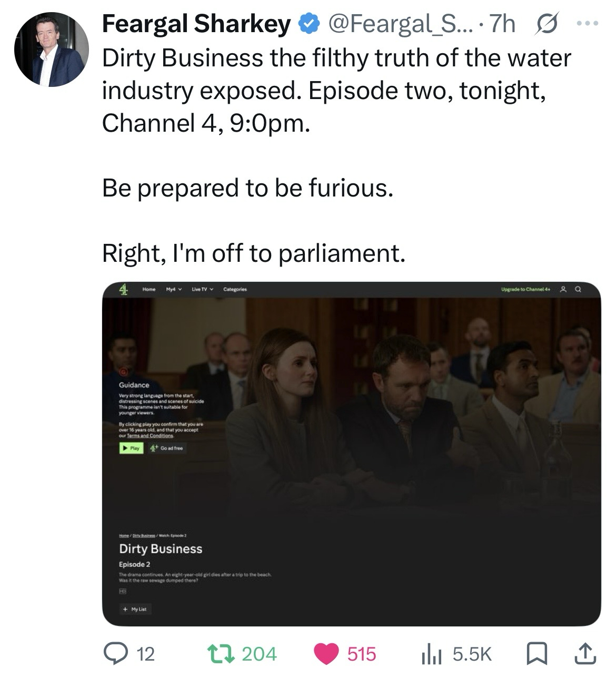This screenshot has height=688, width=616.
Task: Click the Upgrade to Channel 4+ link
Action: (526, 289)
